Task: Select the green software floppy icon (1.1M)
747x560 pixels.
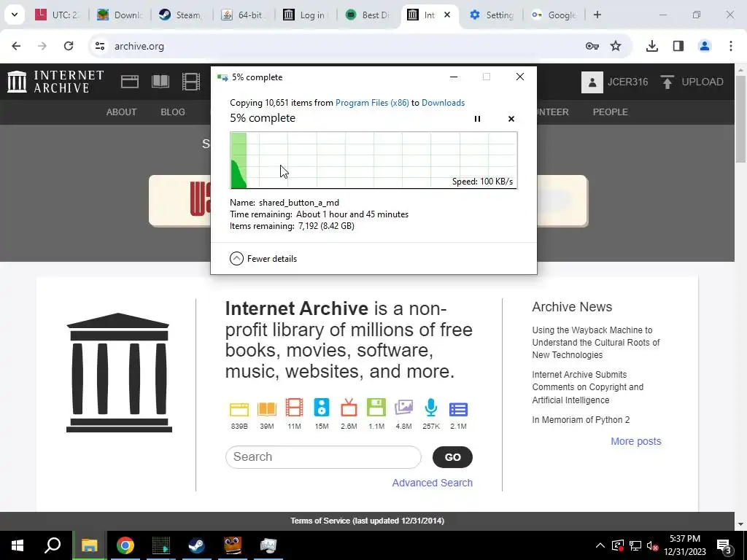Action: point(376,408)
